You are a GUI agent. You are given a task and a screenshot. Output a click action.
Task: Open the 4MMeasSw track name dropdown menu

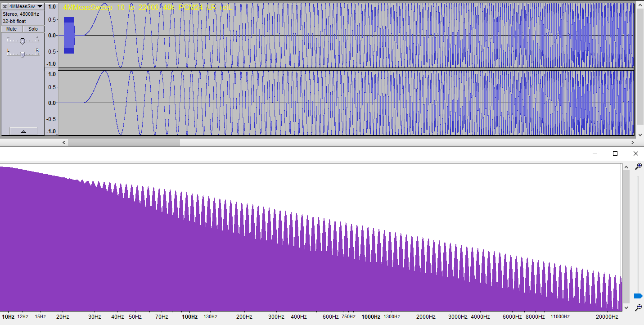[x=26, y=6]
